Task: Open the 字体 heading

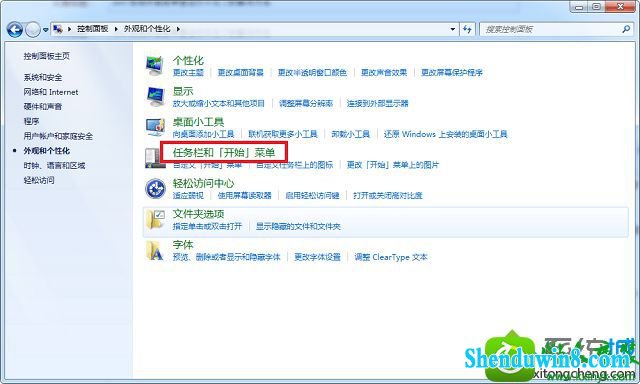Action: click(183, 245)
